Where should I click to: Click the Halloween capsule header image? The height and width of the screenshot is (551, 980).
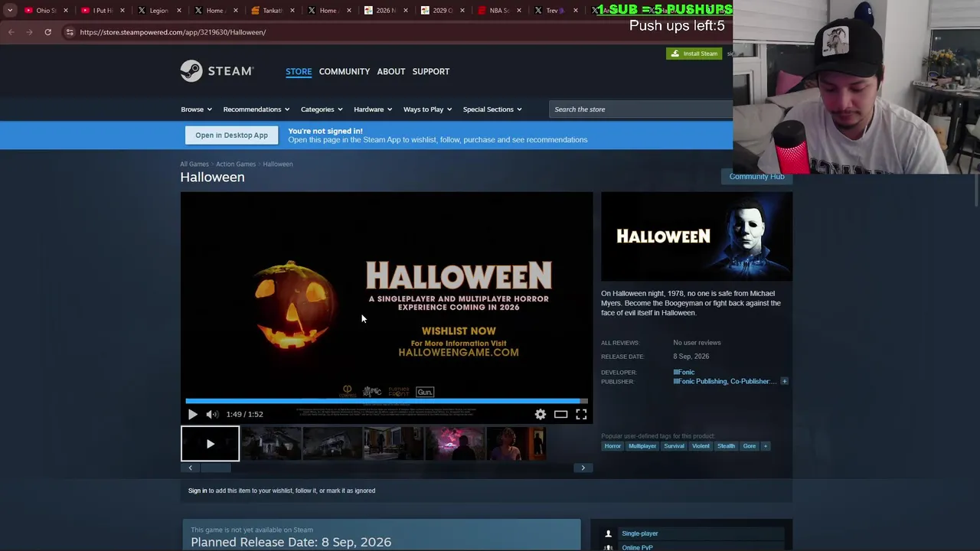(x=697, y=236)
